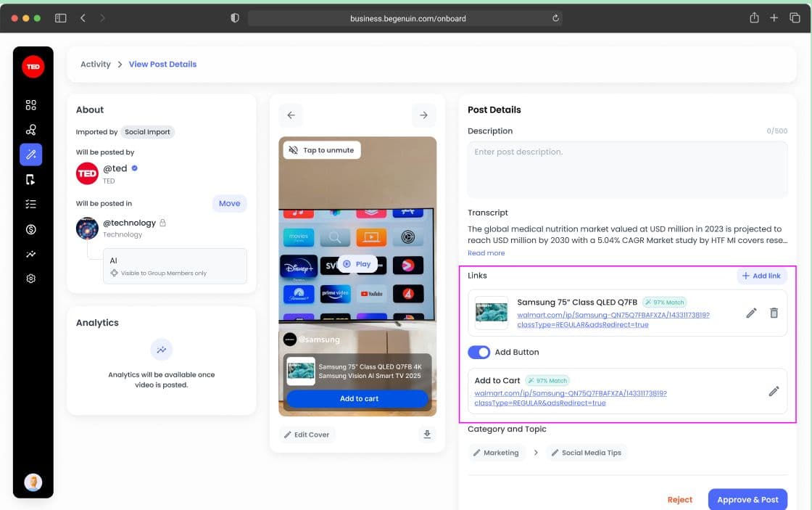Select the highlighted magic wand sidebar icon
The height and width of the screenshot is (510, 812).
(x=31, y=155)
